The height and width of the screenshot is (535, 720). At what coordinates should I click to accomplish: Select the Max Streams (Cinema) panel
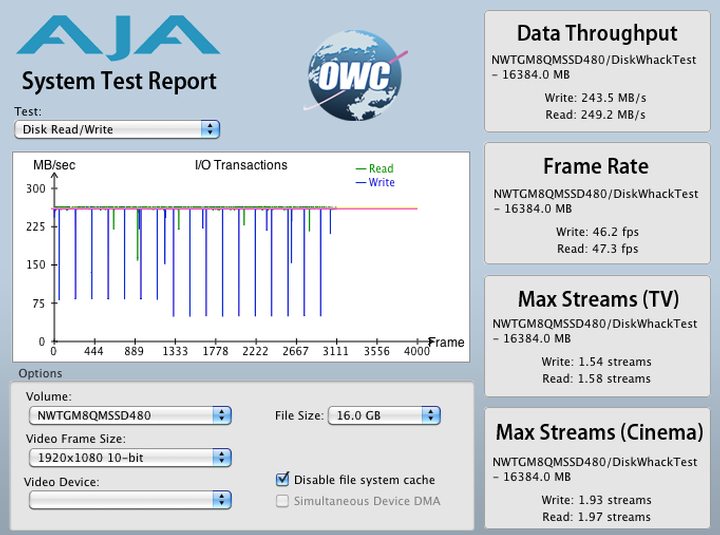[x=597, y=469]
